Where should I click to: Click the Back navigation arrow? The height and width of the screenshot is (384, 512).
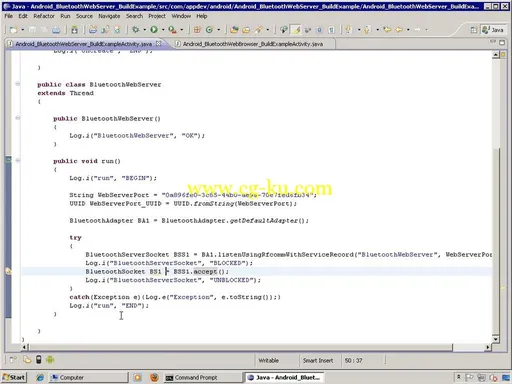399,30
